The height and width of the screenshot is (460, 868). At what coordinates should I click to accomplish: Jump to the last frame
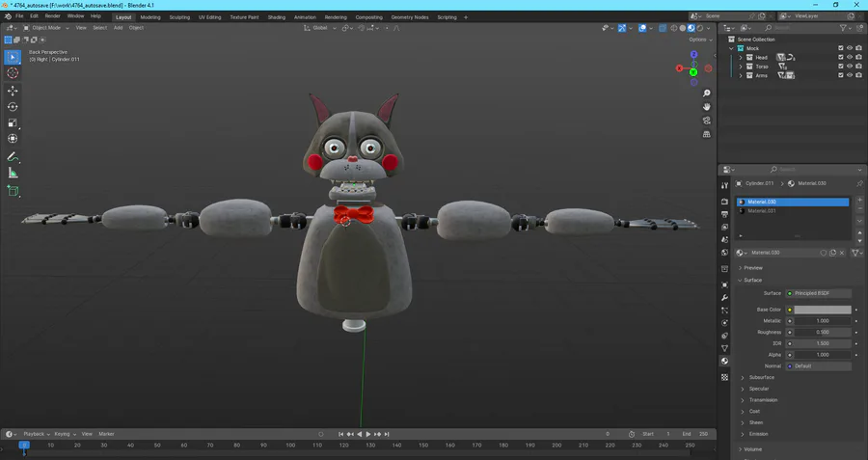tap(387, 434)
